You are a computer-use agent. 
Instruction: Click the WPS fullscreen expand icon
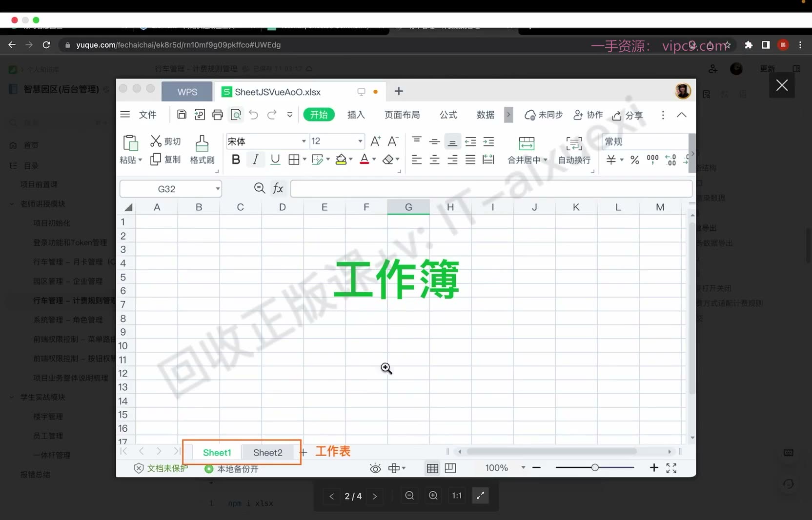tap(671, 468)
